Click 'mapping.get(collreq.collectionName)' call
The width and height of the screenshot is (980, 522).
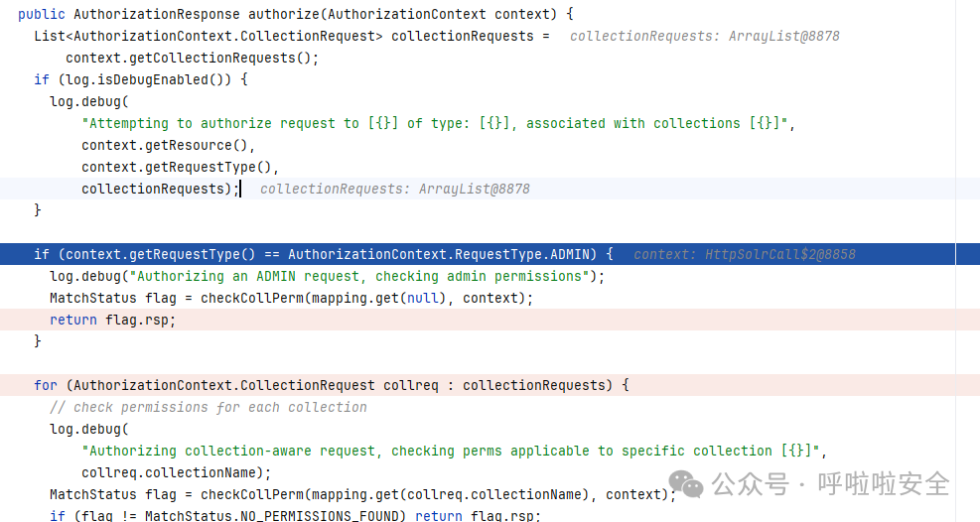[x=450, y=495]
